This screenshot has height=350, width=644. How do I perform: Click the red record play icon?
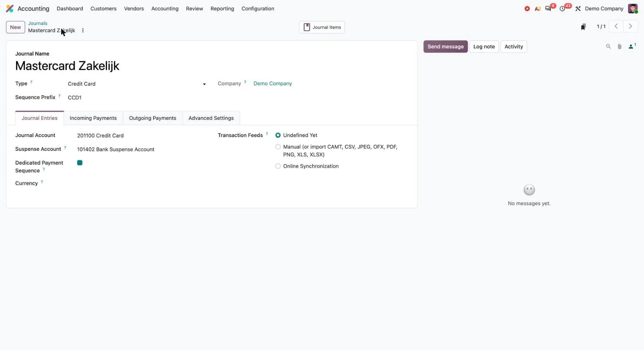(527, 9)
